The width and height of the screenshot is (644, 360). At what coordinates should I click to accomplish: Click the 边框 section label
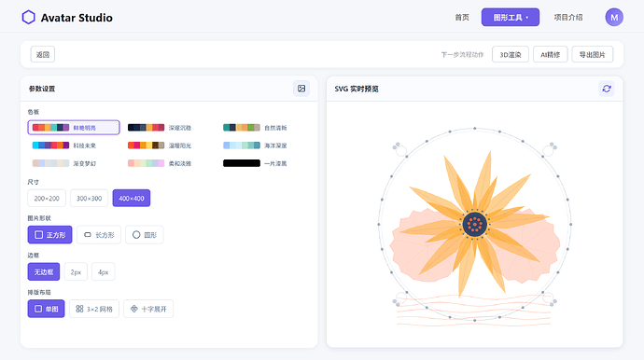pyautogui.click(x=34, y=255)
